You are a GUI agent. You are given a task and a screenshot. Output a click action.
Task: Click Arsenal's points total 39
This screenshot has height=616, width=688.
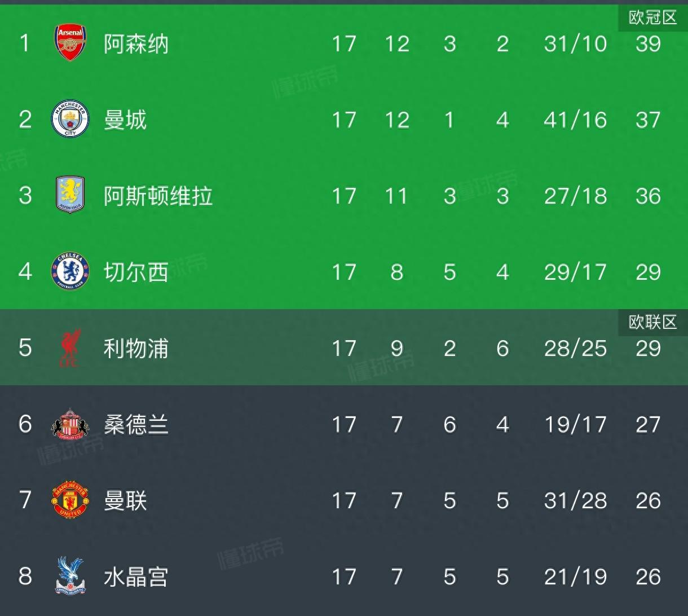pyautogui.click(x=648, y=43)
